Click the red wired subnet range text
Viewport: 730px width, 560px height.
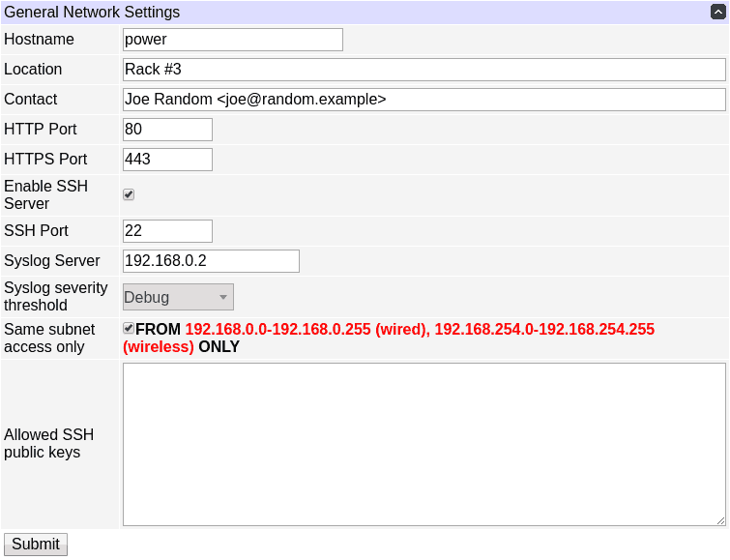tap(306, 330)
